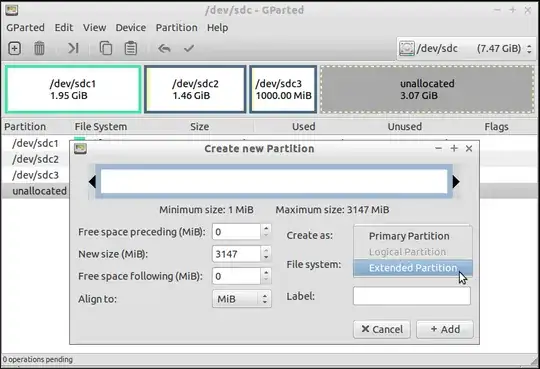Image resolution: width=540 pixels, height=369 pixels.
Task: Close the Create new Partition dialog
Action: pyautogui.click(x=469, y=148)
